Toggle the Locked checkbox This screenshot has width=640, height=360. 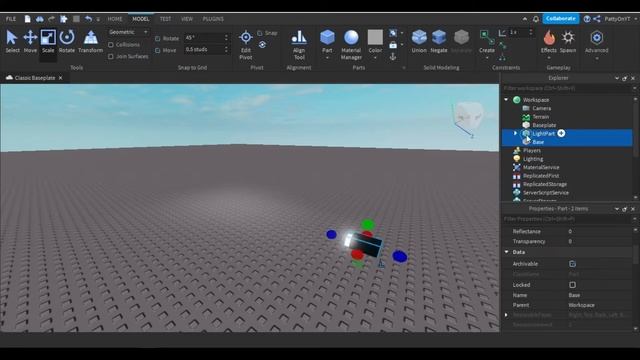click(572, 284)
